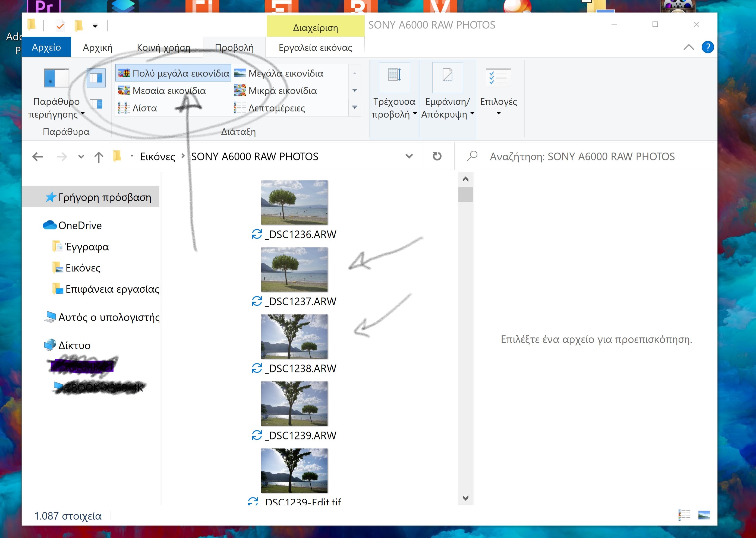This screenshot has width=756, height=538.
Task: Click the search box Αναζήτηση field
Action: pos(584,156)
